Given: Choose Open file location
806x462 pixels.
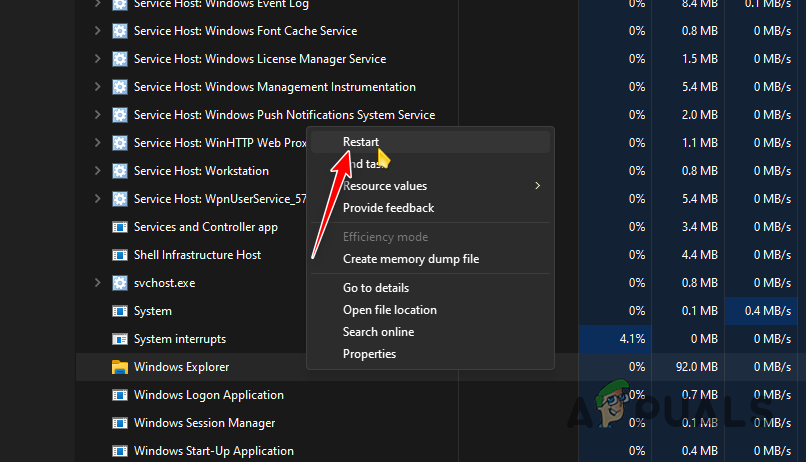Looking at the screenshot, I should (430, 310).
